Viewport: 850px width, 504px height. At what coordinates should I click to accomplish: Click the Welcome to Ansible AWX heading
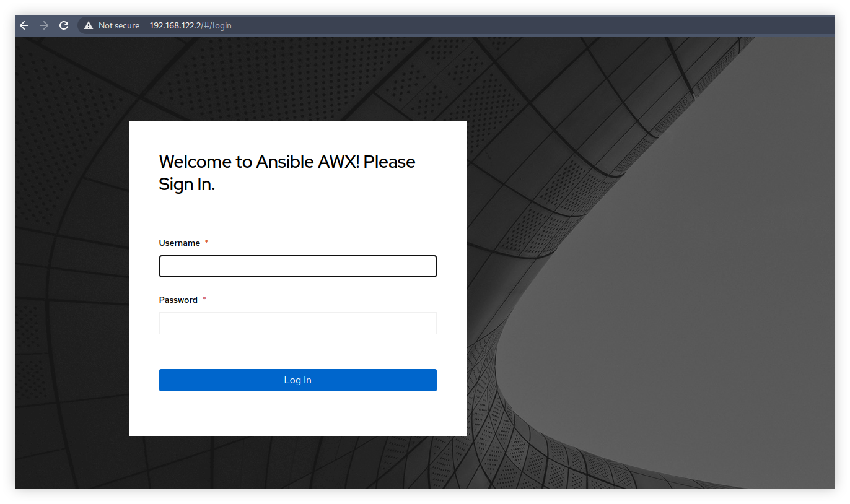[287, 172]
